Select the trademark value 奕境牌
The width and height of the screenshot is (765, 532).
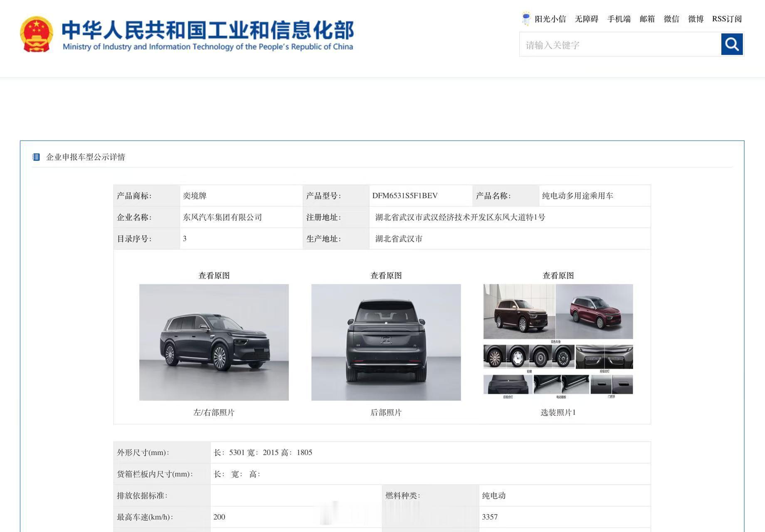195,195
